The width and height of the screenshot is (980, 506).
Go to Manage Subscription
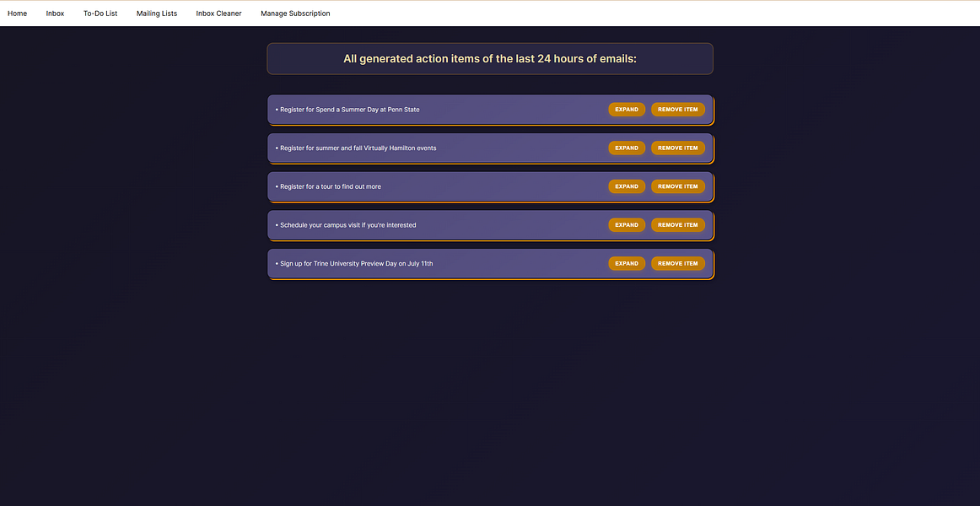(295, 13)
